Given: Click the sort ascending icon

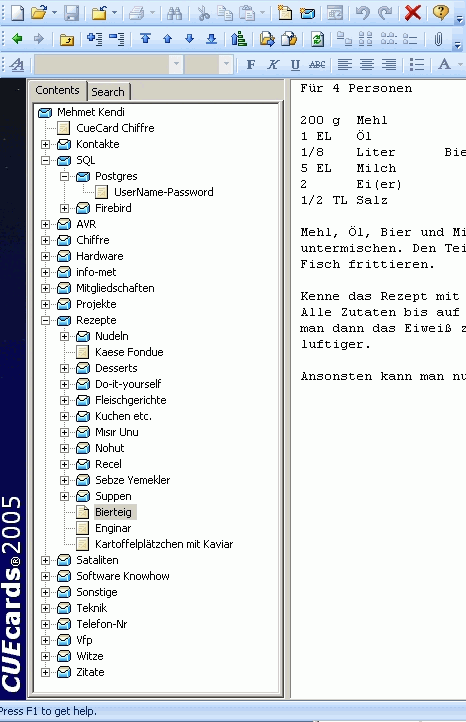Looking at the screenshot, I should (239, 39).
